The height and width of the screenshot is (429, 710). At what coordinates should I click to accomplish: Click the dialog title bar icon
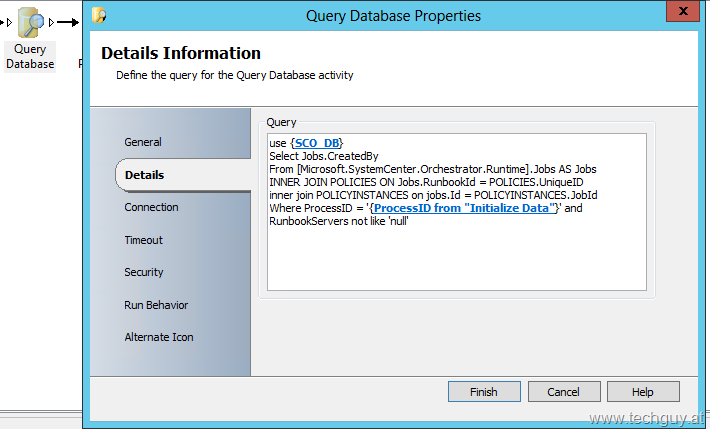pos(99,15)
